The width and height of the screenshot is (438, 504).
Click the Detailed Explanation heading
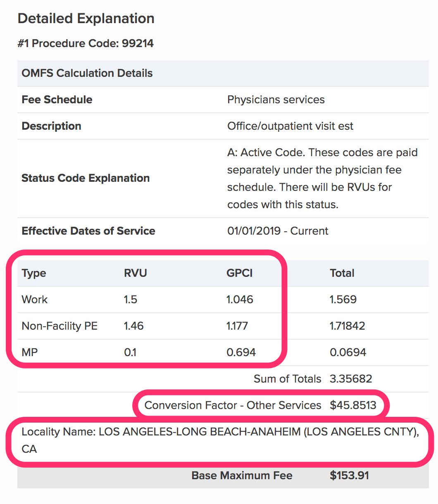pos(86,19)
